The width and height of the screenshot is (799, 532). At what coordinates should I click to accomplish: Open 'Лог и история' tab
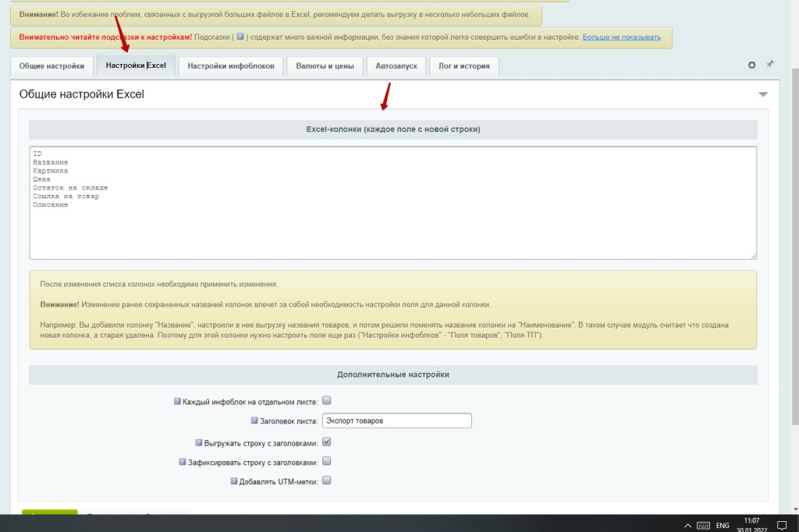[x=464, y=66]
